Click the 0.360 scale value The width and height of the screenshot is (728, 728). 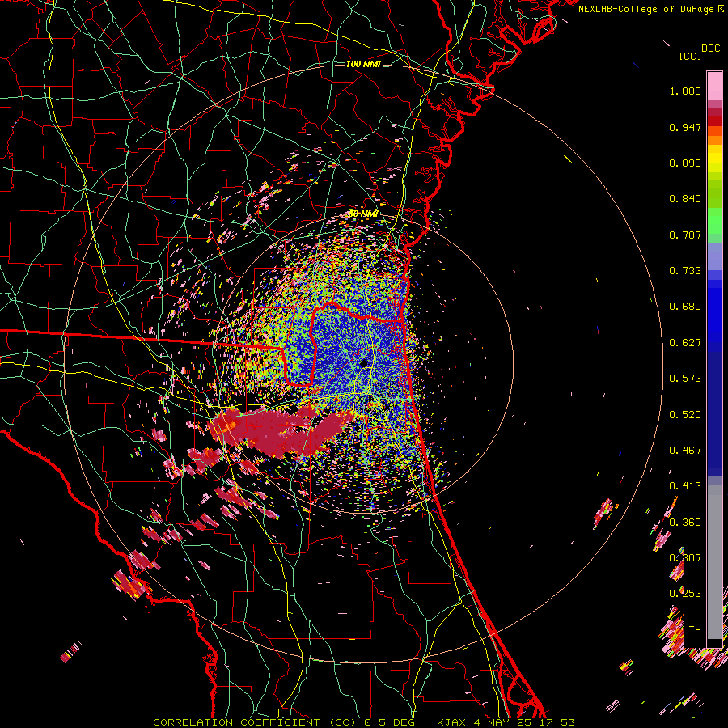685,523
